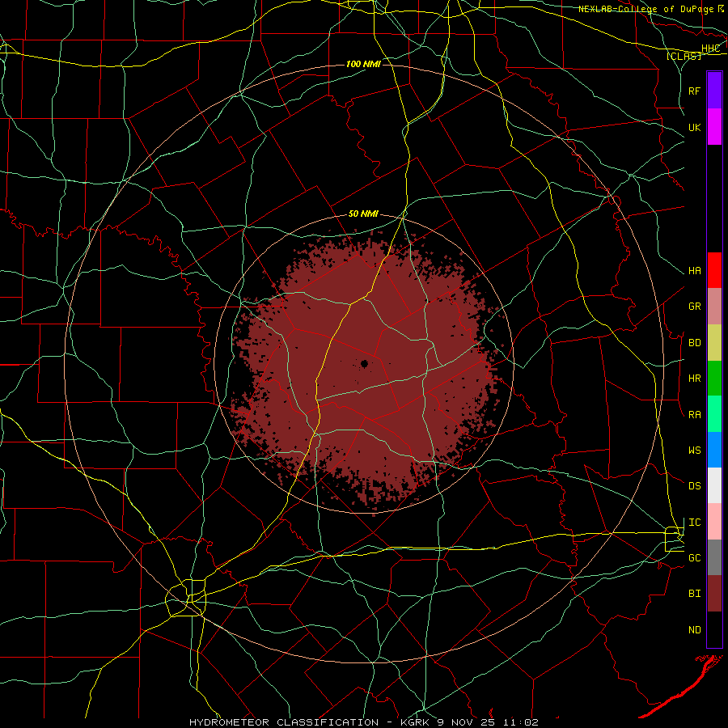Click the 'HYDROMETEOR CLASSIFICATION' title text
This screenshot has width=728, height=728.
coord(284,722)
